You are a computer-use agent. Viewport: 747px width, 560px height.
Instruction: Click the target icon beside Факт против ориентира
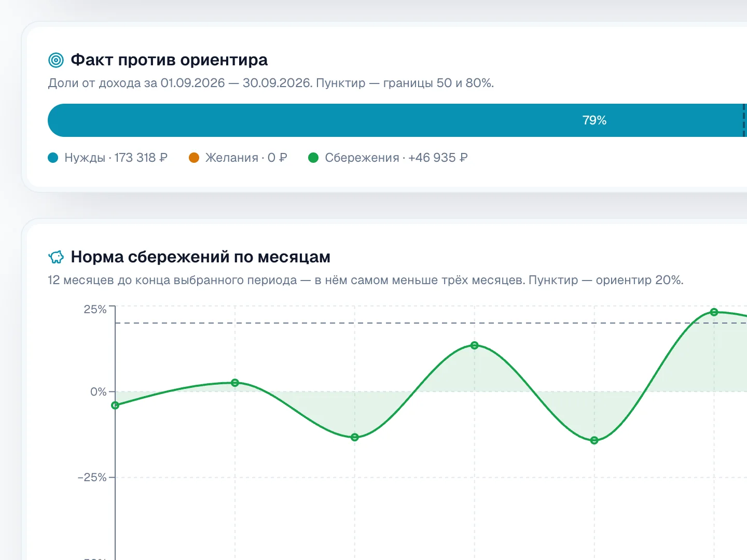[x=56, y=60]
